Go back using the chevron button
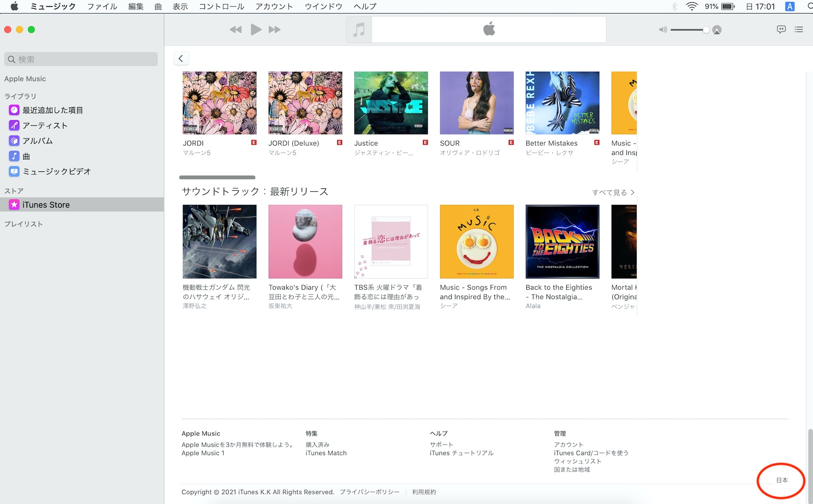 tap(181, 58)
